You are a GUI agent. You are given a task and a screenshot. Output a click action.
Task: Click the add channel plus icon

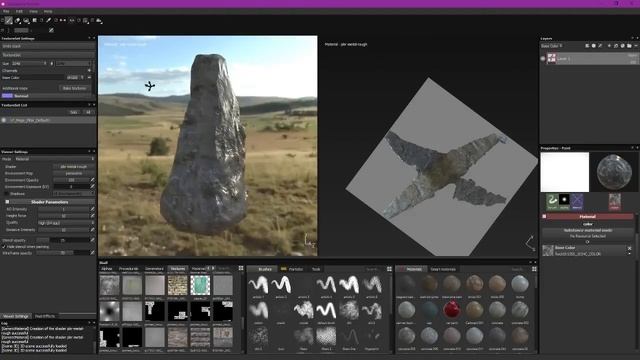coord(89,71)
